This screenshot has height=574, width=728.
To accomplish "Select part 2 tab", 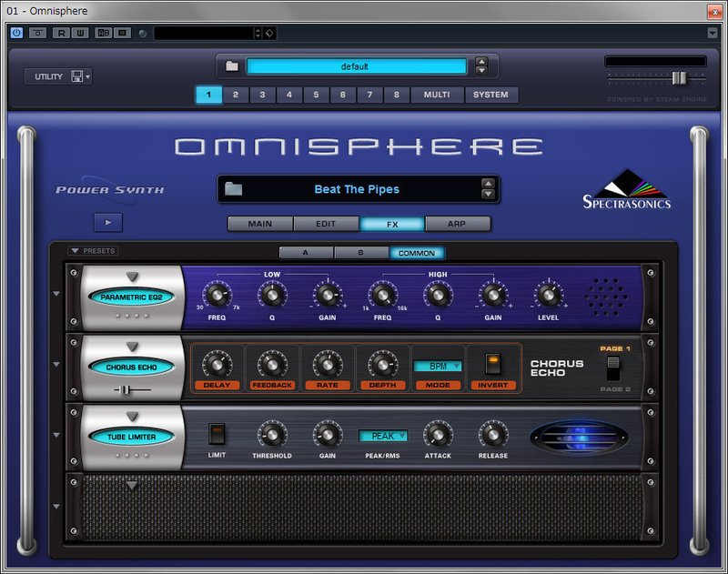I will click(236, 95).
